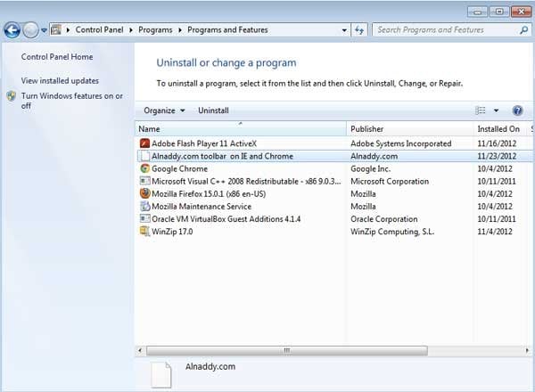Click the Oracle VM VirtualBox icon
The height and width of the screenshot is (392, 535).
coord(145,218)
